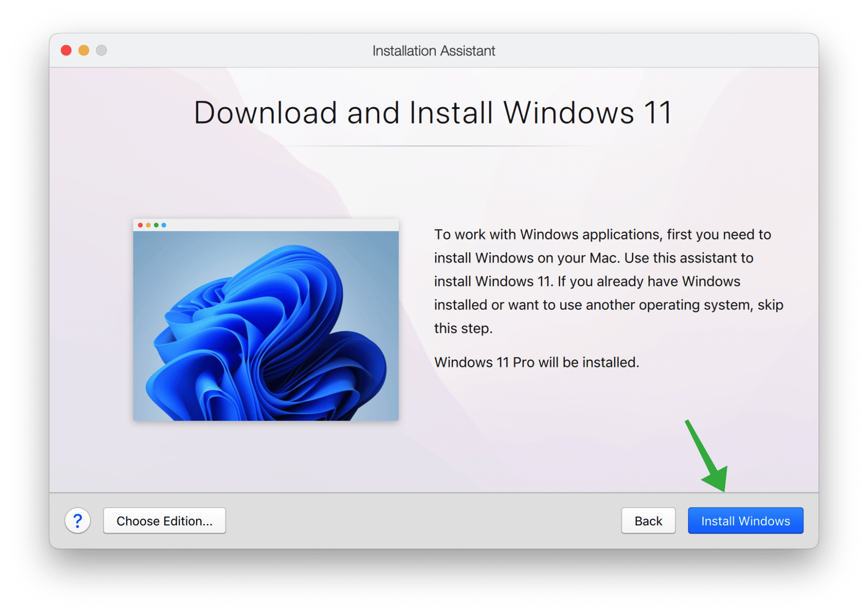
Task: Click the Install Windows button under the green arrow
Action: [745, 520]
